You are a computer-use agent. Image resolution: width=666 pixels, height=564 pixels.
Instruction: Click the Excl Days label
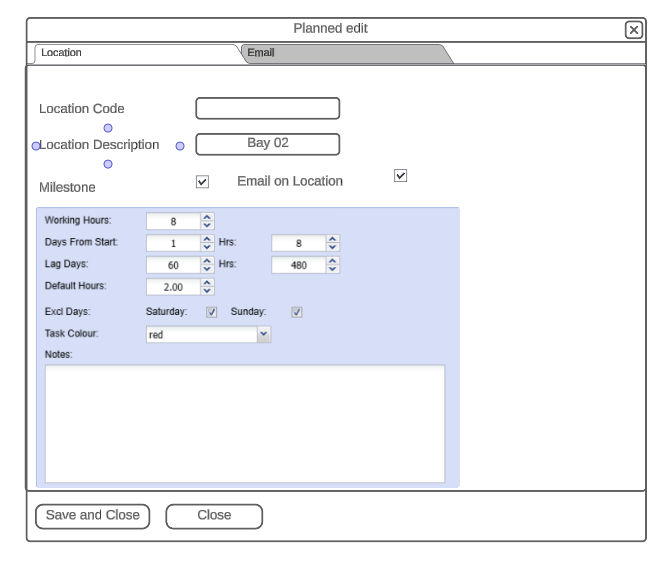point(68,311)
